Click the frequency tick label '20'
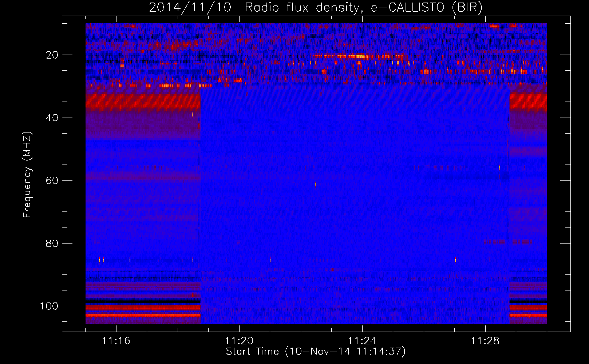Image resolution: width=589 pixels, height=364 pixels. 52,55
